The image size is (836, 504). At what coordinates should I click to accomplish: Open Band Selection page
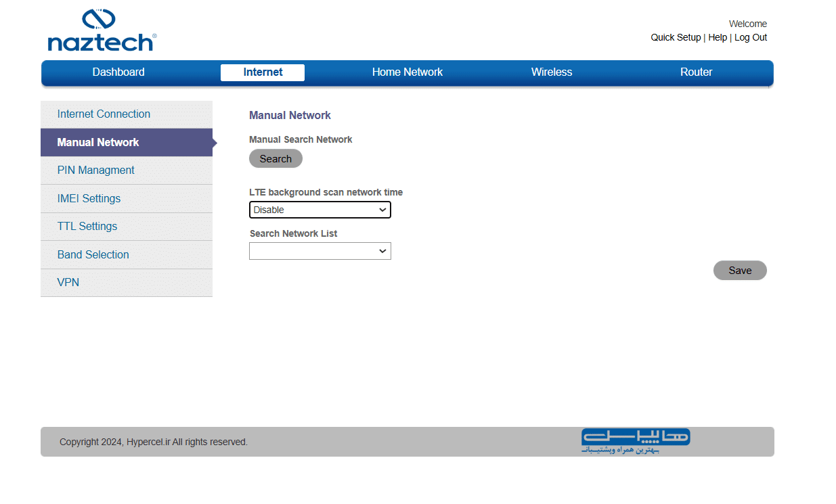coord(93,255)
